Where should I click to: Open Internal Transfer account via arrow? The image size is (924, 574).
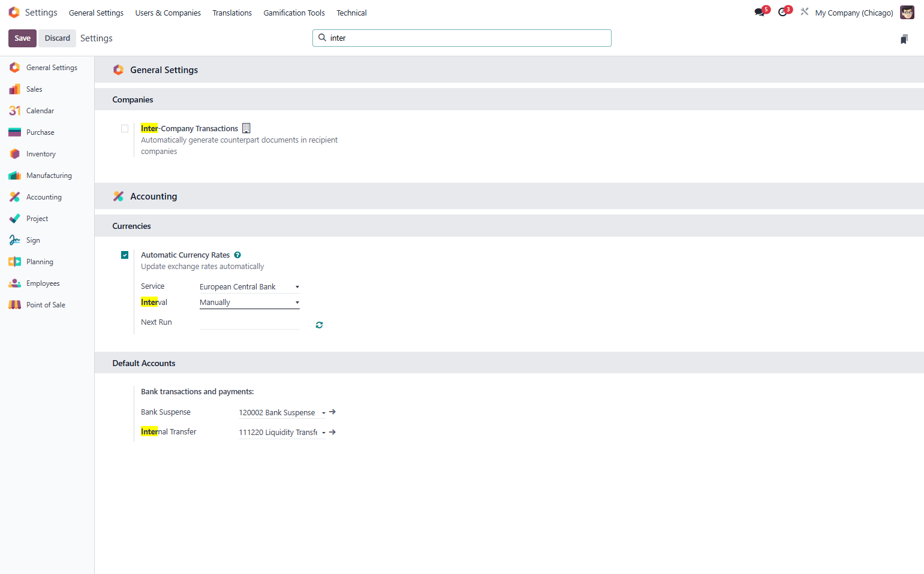pos(333,432)
